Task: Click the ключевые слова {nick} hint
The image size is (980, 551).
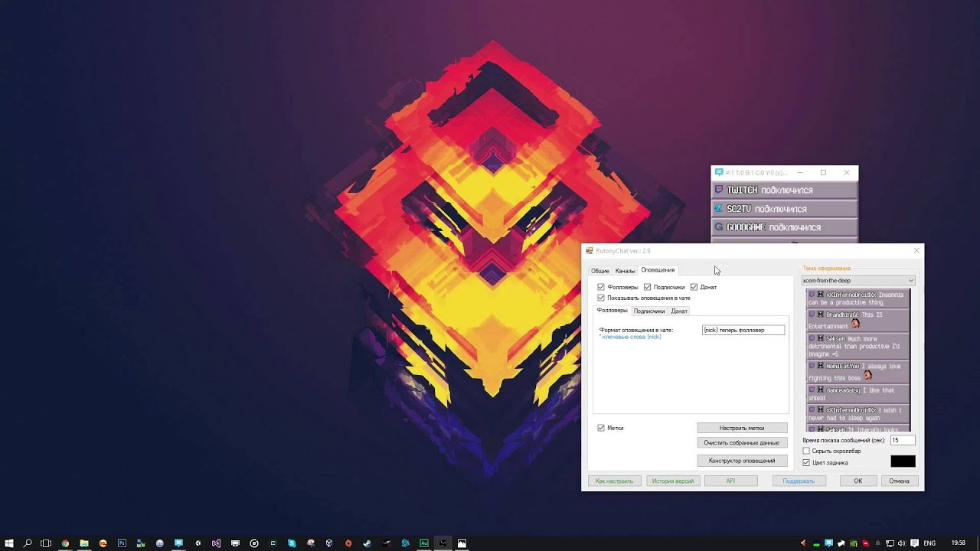Action: pyautogui.click(x=632, y=337)
